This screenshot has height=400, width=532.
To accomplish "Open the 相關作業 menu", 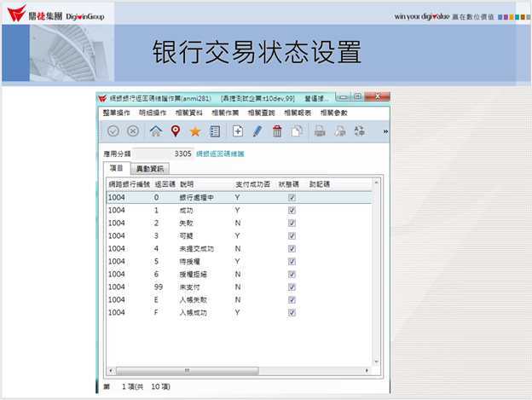I will click(x=225, y=113).
